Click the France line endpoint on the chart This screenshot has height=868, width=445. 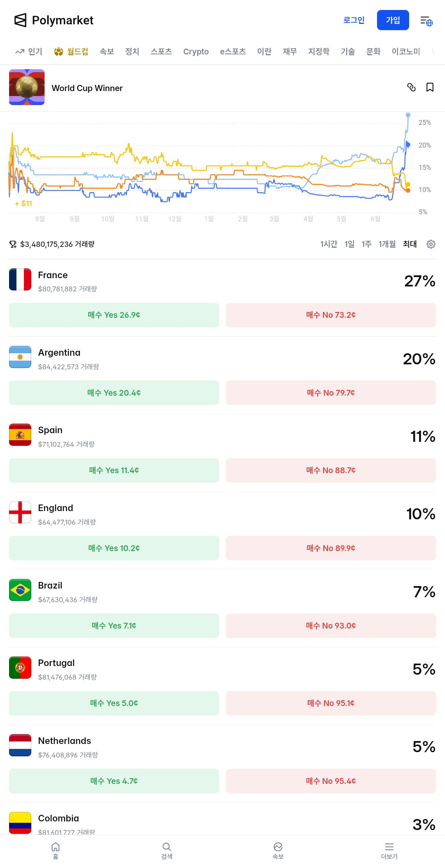408,115
